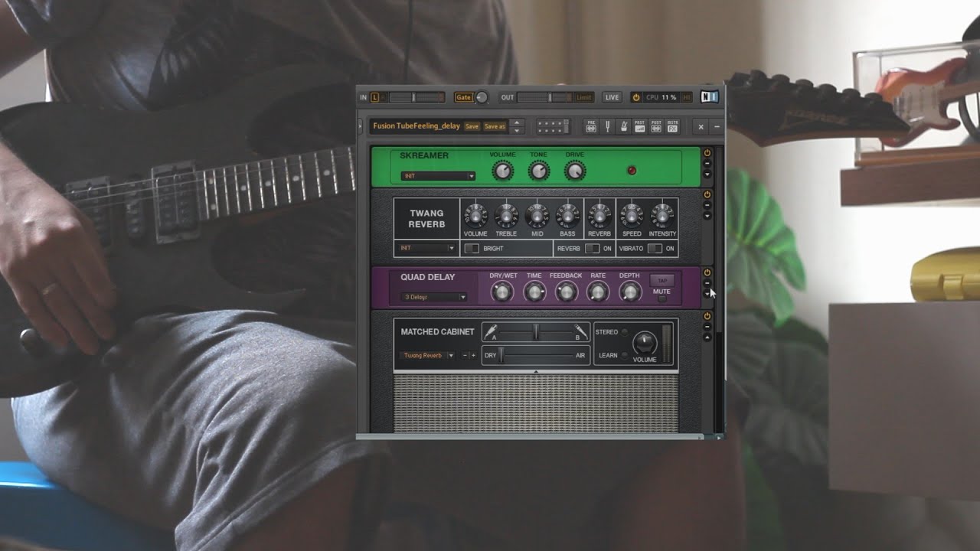Click the Save as button
This screenshot has width=980, height=551.
495,126
